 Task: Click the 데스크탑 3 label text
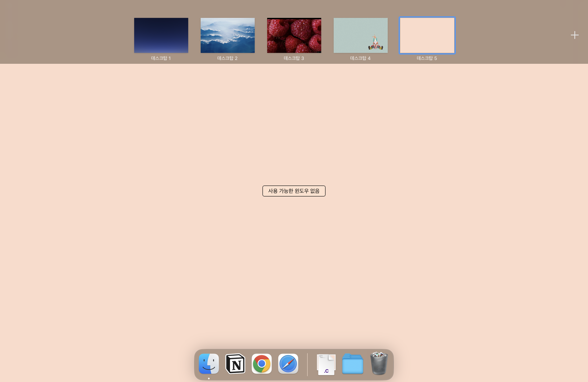(x=294, y=58)
